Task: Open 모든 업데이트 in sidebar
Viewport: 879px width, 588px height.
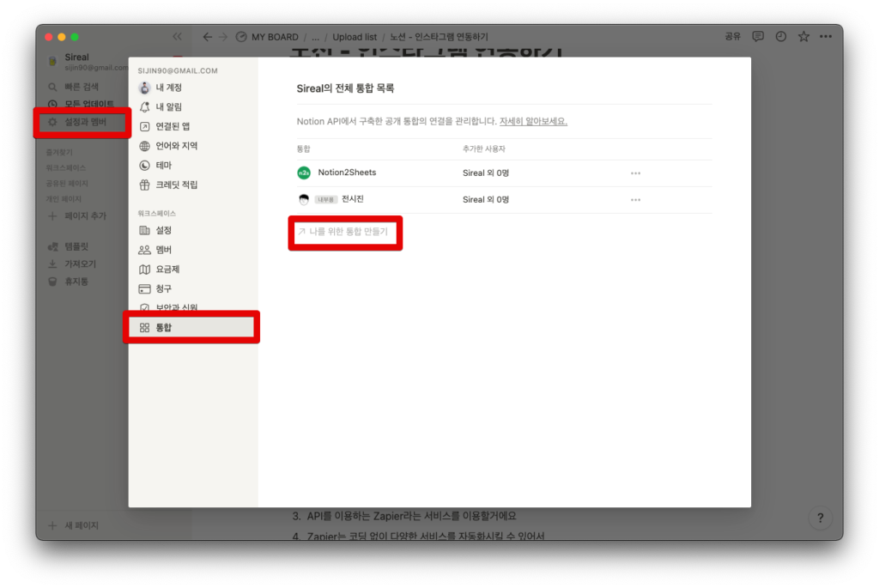Action: click(x=81, y=104)
